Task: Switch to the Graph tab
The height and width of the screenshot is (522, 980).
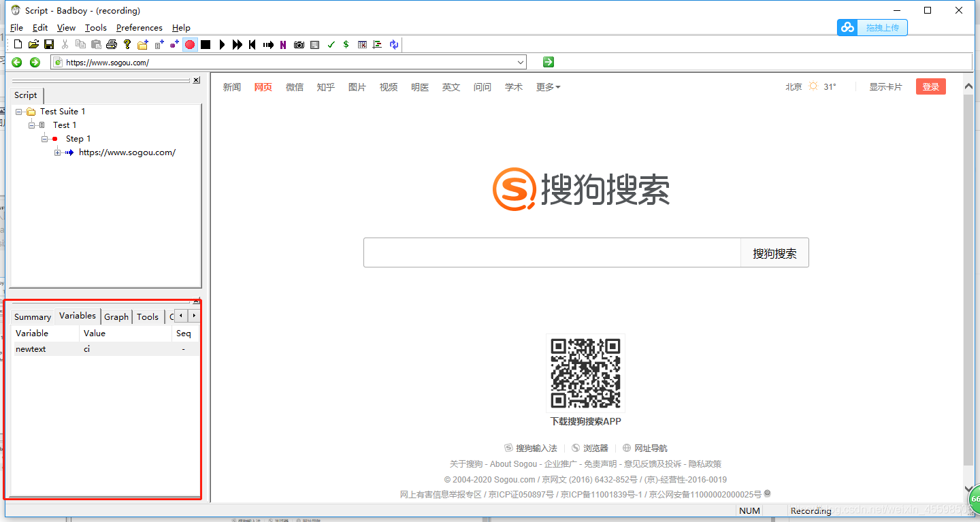Action: [x=116, y=317]
